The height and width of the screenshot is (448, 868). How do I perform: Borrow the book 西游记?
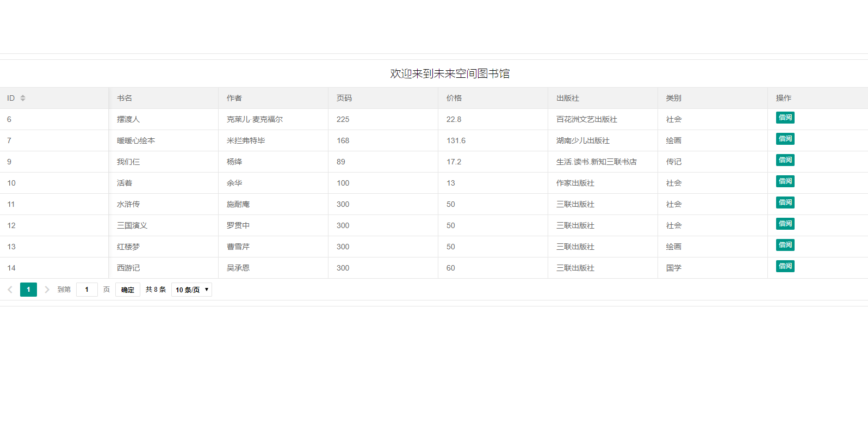785,266
